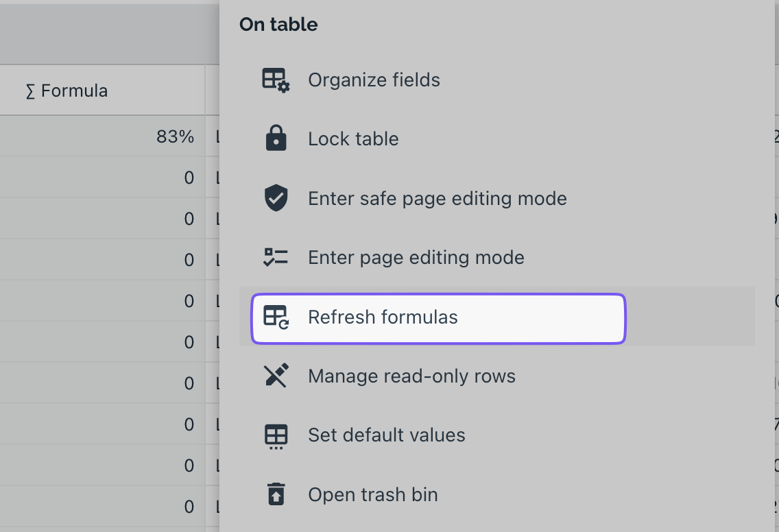779x532 pixels.
Task: Choose Enter page editing mode option
Action: 496,257
